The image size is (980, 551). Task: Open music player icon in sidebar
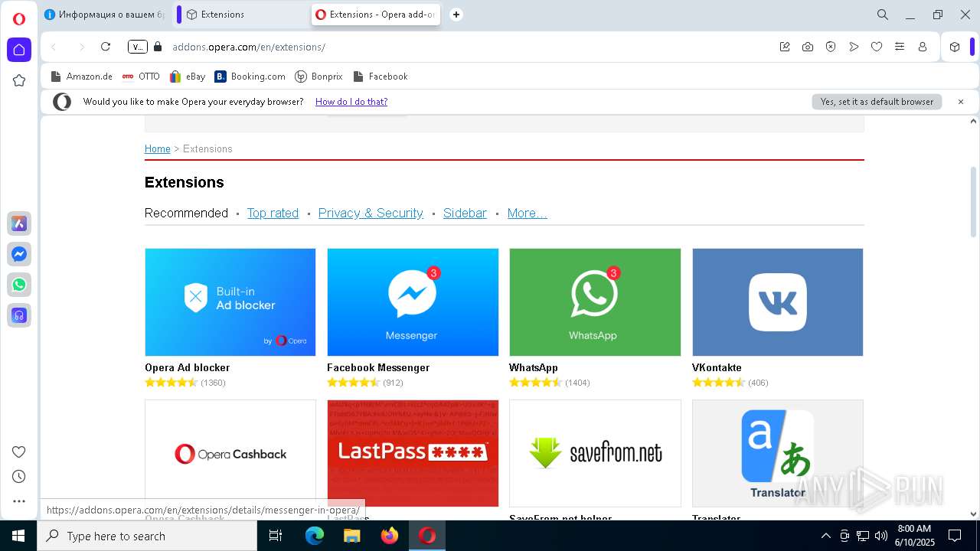point(19,315)
